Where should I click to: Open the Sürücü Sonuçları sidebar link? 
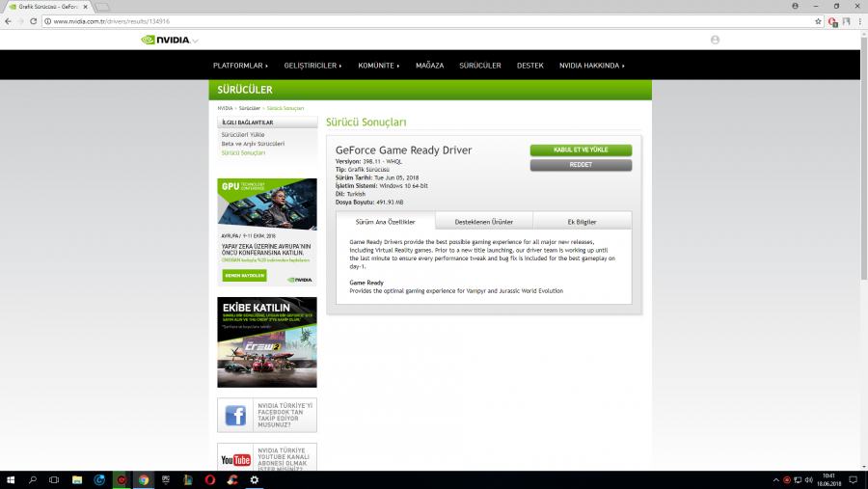click(x=243, y=152)
